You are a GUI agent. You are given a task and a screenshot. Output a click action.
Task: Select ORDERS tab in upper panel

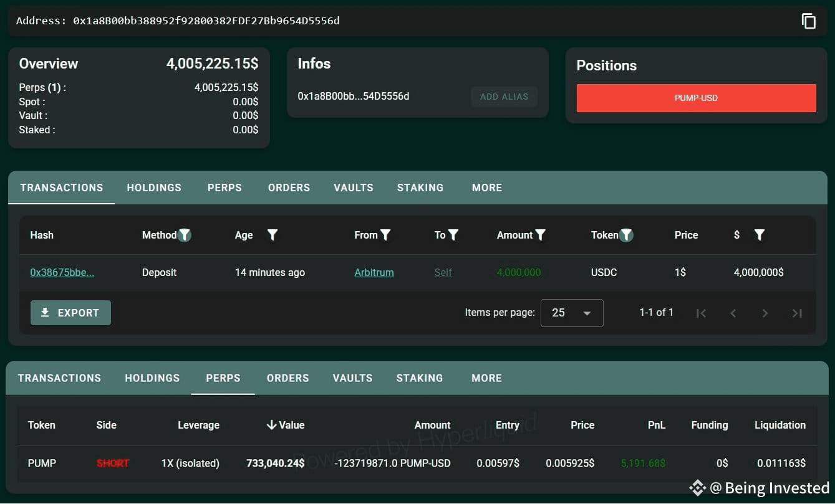(289, 188)
